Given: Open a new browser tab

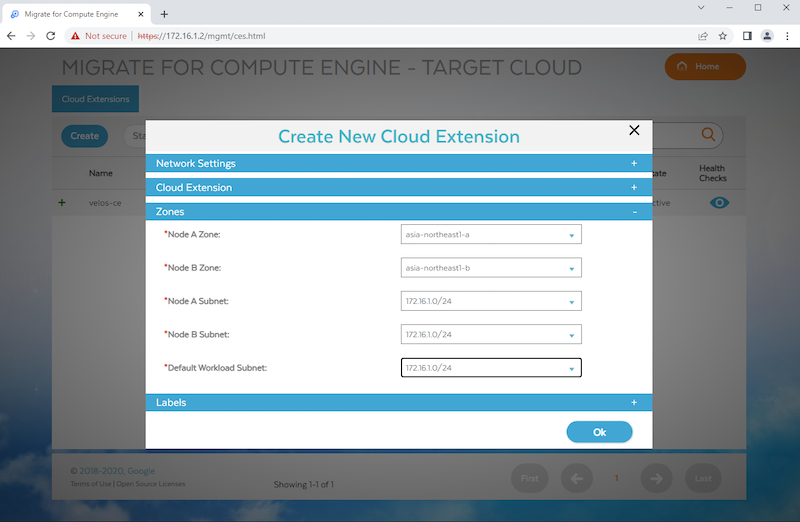Looking at the screenshot, I should click(164, 14).
